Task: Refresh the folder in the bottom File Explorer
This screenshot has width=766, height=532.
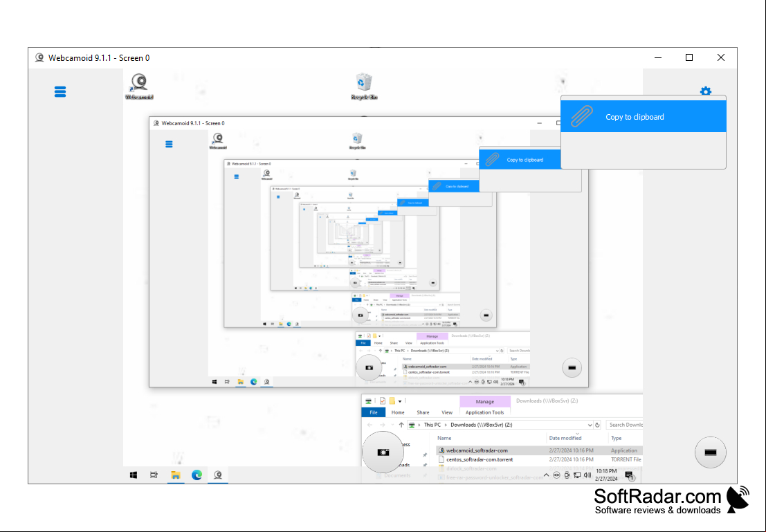Action: 597,425
